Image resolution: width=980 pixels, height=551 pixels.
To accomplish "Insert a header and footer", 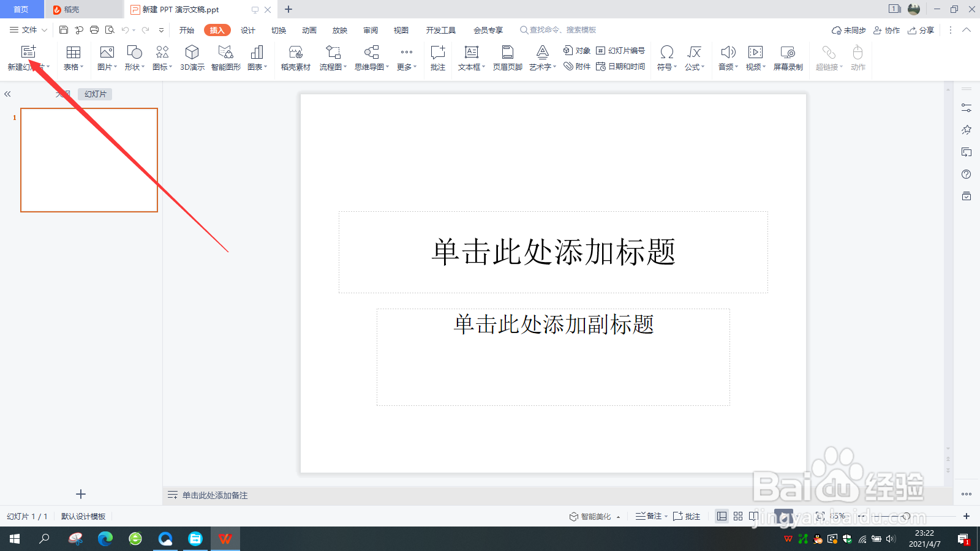I will coord(507,58).
